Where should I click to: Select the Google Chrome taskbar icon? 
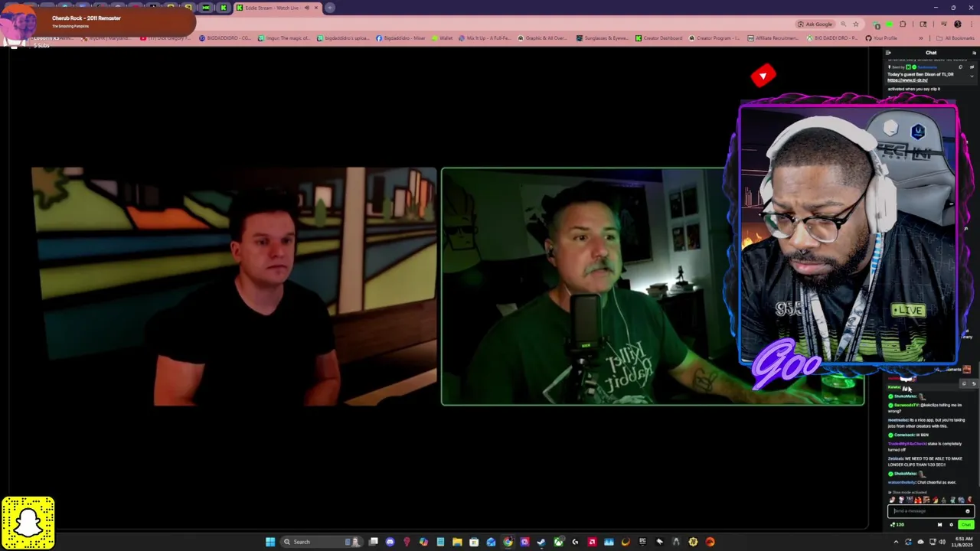click(x=508, y=542)
